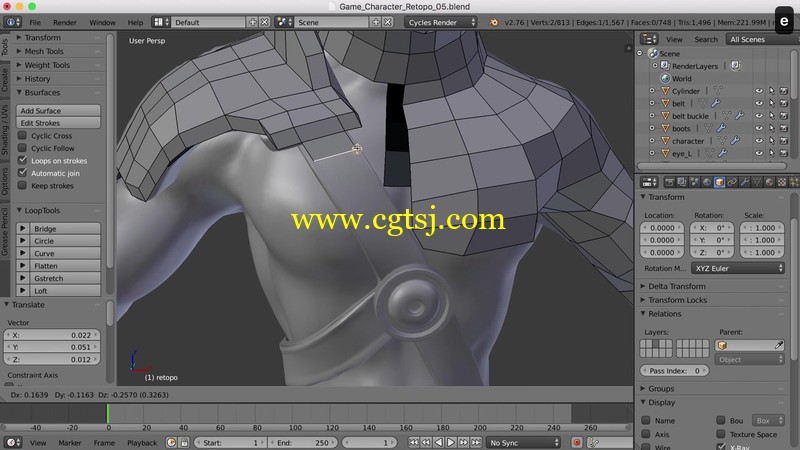
Task: Enable Cyclic Follow checkbox
Action: (22, 148)
